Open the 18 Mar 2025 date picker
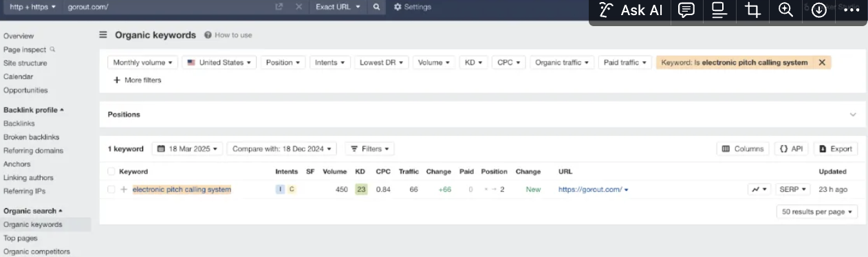The height and width of the screenshot is (257, 868). coord(188,148)
